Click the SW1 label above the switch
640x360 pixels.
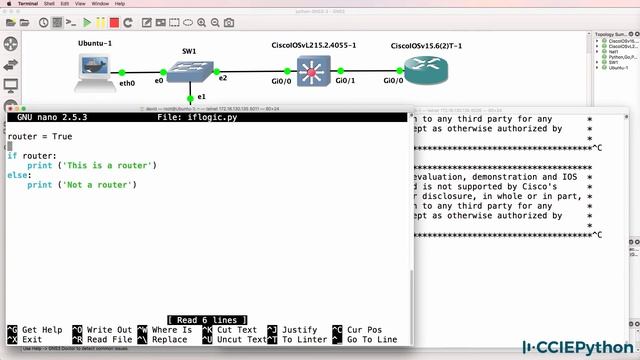(189, 51)
